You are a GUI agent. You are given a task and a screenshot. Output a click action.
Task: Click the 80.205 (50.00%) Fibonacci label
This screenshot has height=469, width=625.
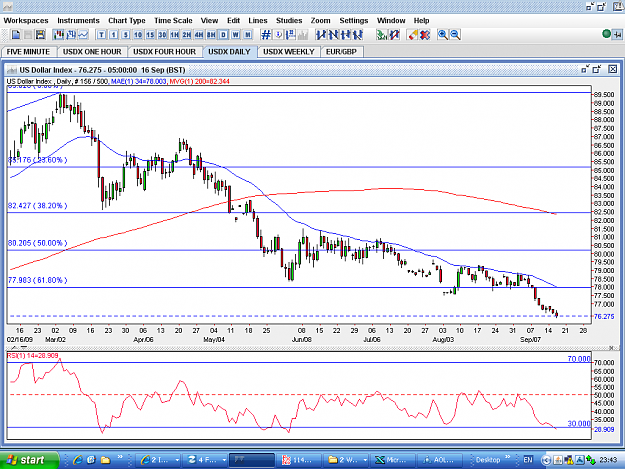tap(38, 243)
